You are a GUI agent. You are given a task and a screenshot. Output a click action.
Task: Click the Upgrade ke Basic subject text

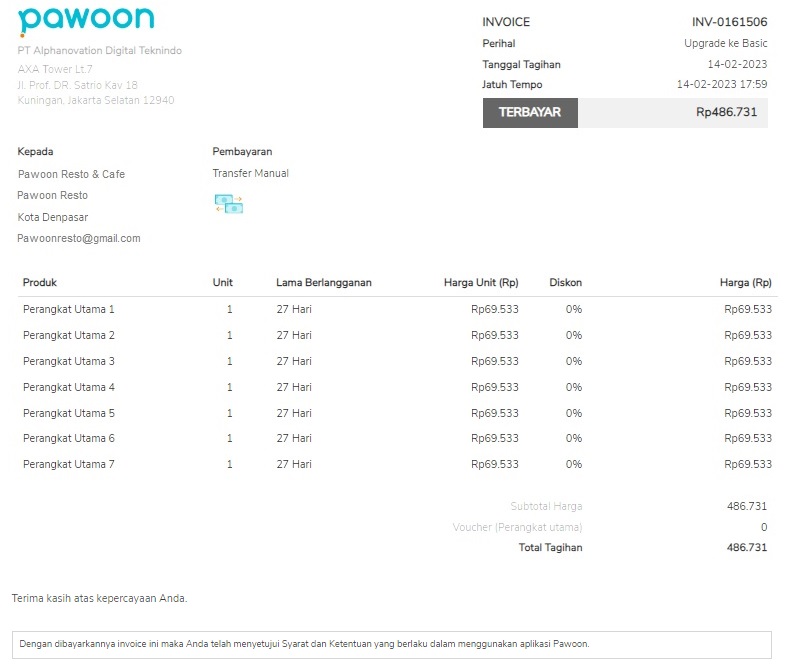[725, 43]
